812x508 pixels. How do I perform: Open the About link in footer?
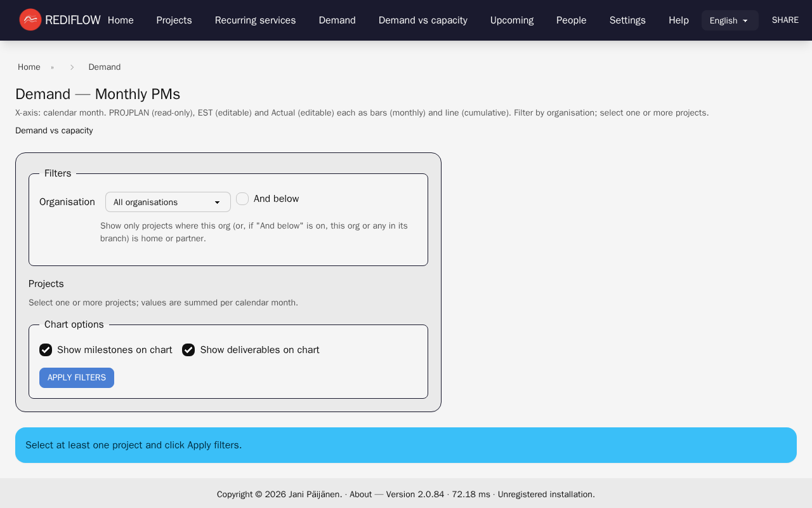pyautogui.click(x=360, y=494)
